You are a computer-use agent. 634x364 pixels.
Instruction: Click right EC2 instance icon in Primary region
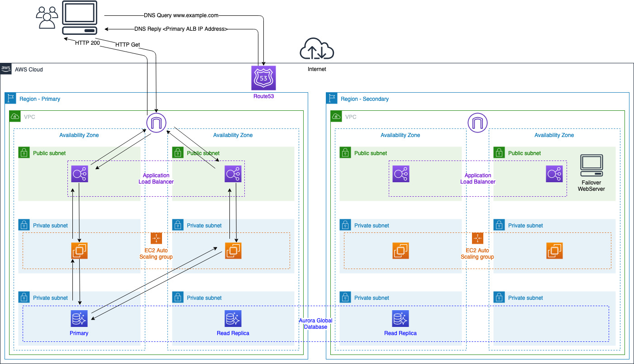point(233,251)
